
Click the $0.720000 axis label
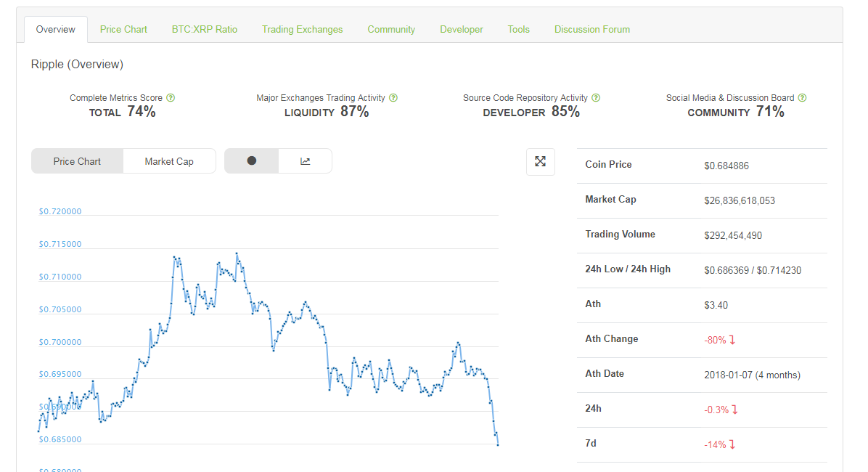click(x=60, y=211)
